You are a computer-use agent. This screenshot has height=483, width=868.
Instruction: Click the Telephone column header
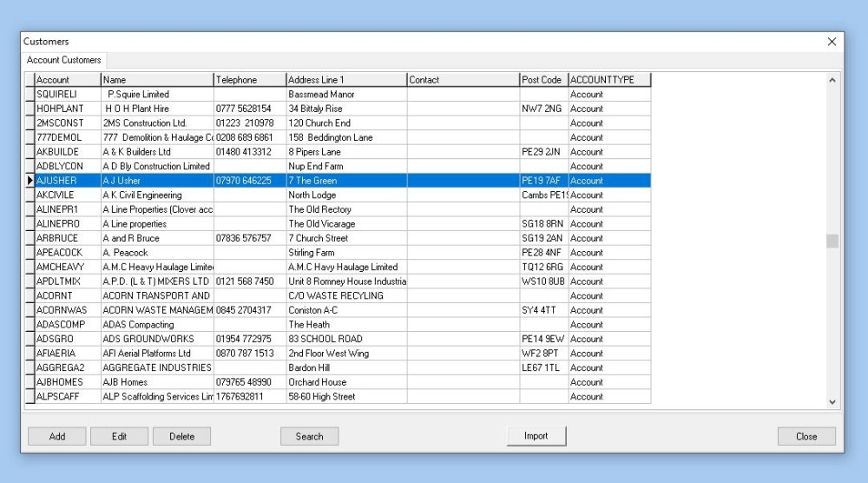tap(250, 80)
